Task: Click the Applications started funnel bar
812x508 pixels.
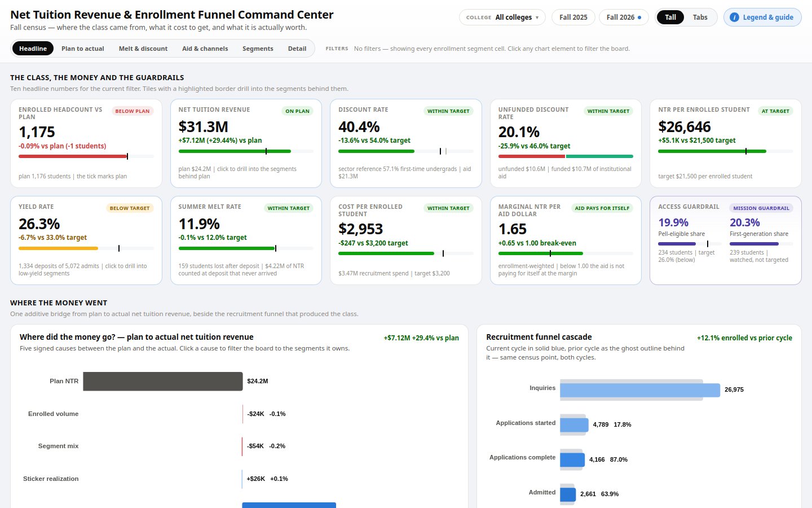Action: click(574, 424)
